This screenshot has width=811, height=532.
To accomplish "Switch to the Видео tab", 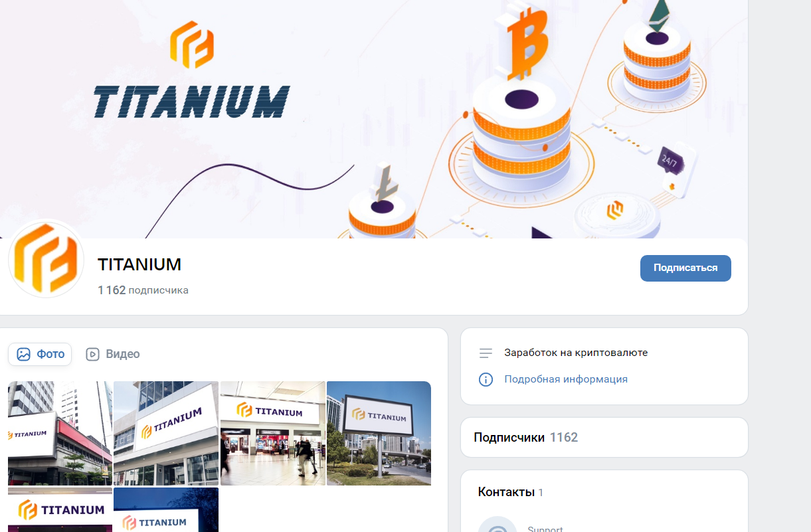I will [x=113, y=354].
